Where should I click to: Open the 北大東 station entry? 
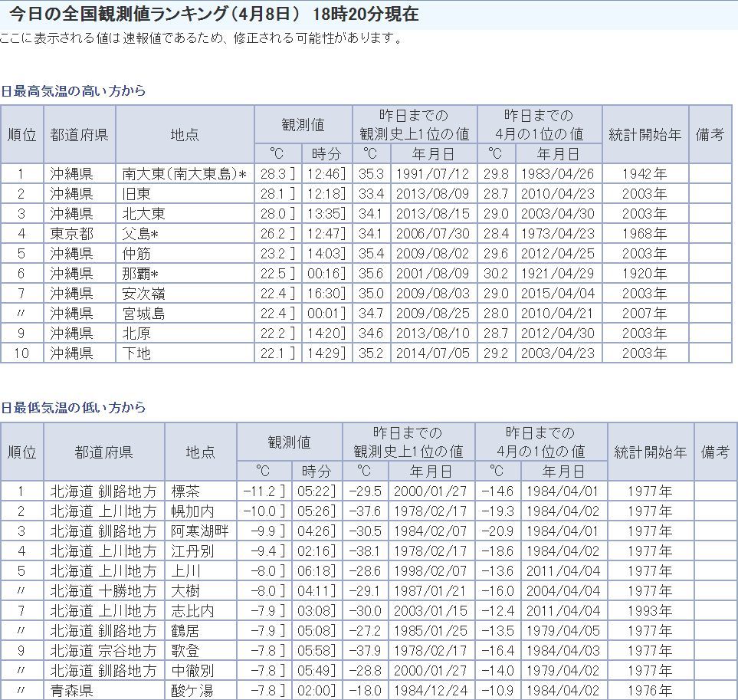pos(143,214)
